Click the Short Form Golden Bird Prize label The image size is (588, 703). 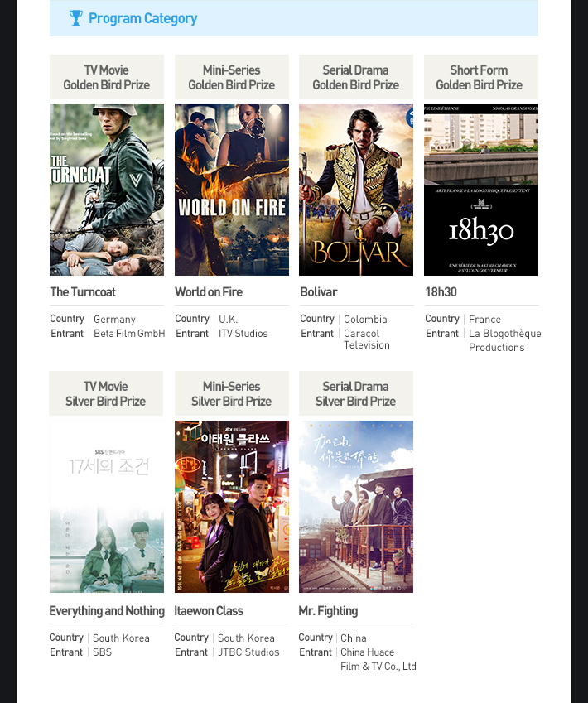(x=481, y=78)
